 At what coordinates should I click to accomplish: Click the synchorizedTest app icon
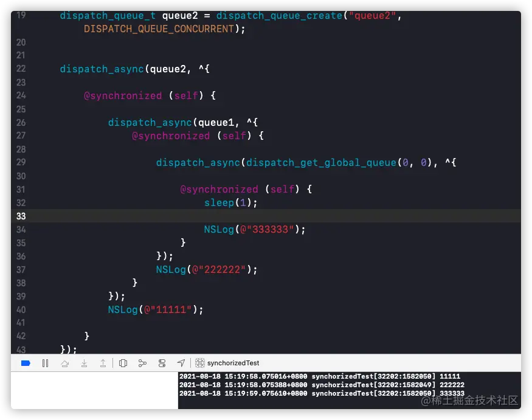pos(200,363)
